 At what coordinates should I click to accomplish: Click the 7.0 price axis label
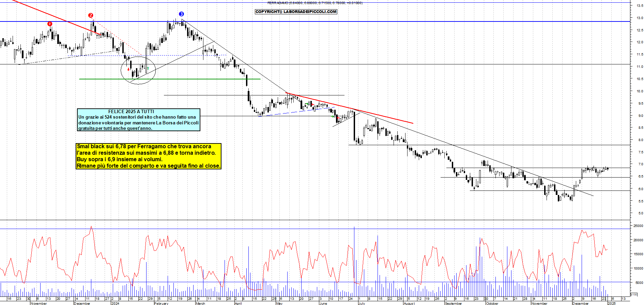[x=641, y=164]
